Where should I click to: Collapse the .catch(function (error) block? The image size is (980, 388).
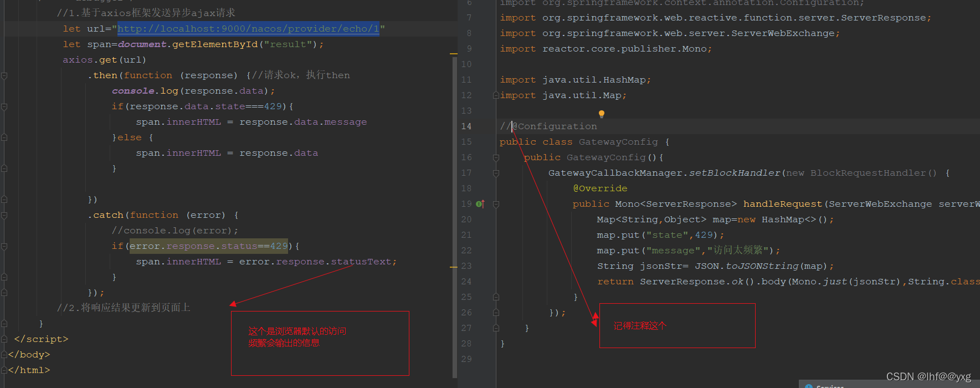tap(4, 215)
